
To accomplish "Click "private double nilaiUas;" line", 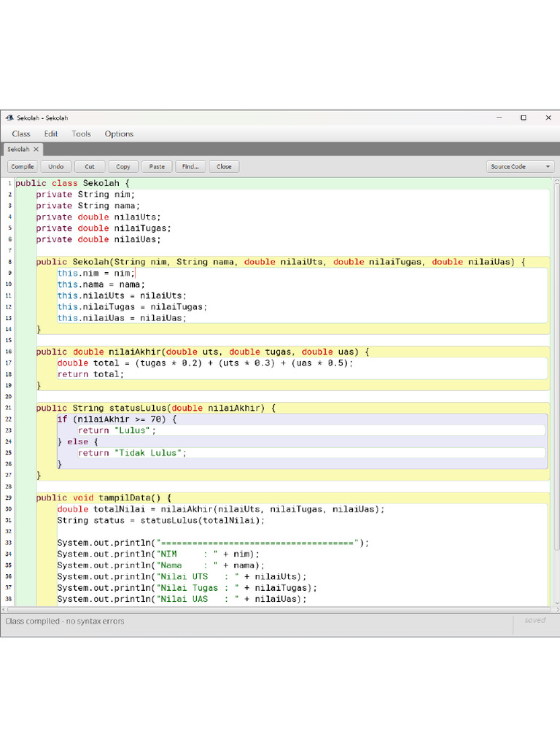I will tap(98, 239).
